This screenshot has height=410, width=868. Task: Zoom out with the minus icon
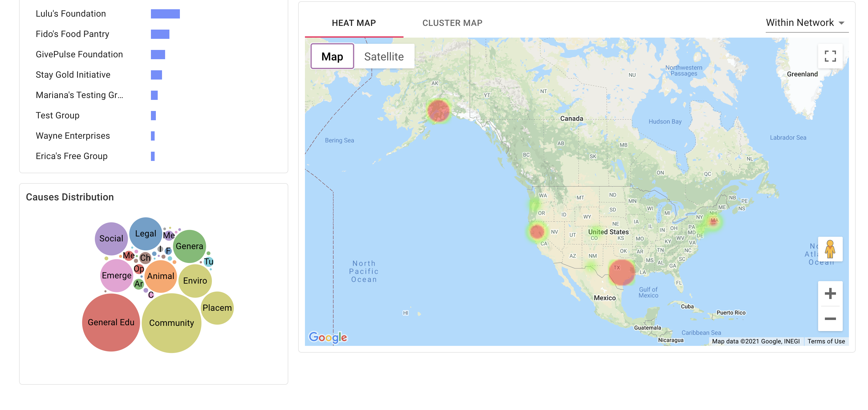tap(830, 319)
